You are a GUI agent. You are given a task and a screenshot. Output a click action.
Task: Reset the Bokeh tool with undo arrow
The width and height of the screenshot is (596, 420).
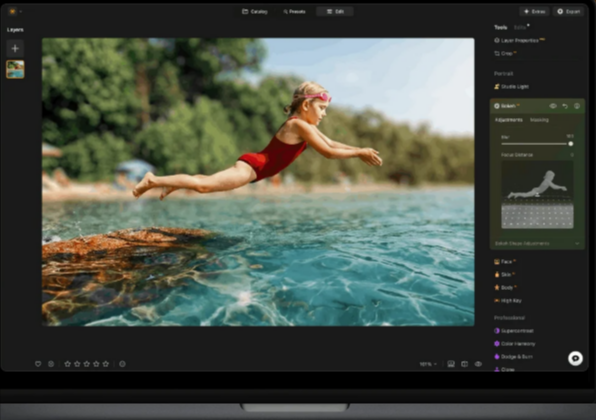click(x=565, y=106)
